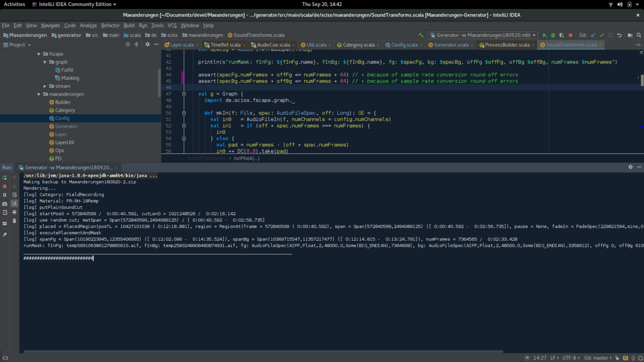Click Search Everywhere magnifier icon
The image size is (644, 362).
[639, 35]
